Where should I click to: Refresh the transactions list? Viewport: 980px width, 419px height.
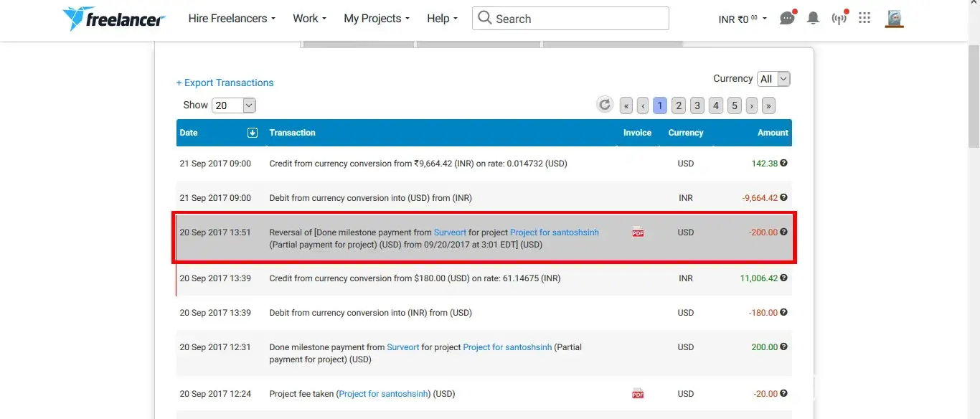coord(605,105)
